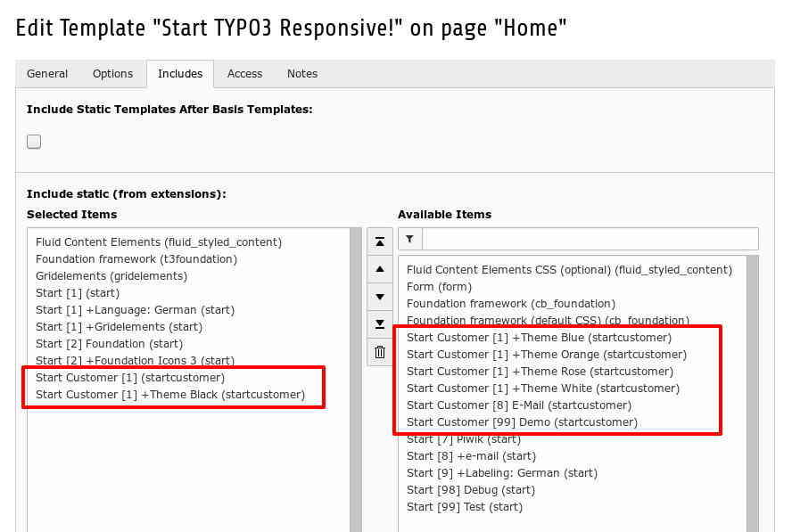Switch to the Options tab

[x=112, y=74]
